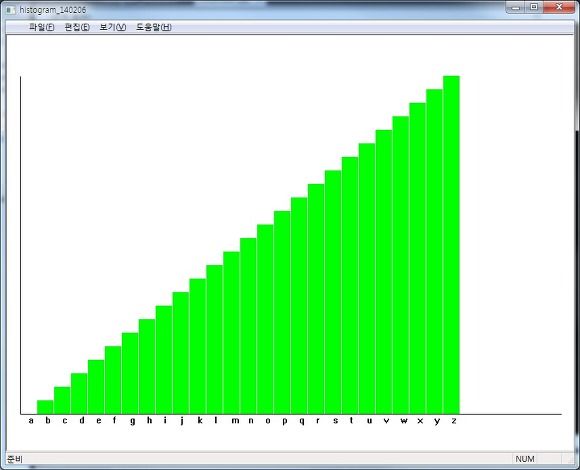This screenshot has height=470, width=580.
Task: Click the x-axis label m
Action: [235, 420]
